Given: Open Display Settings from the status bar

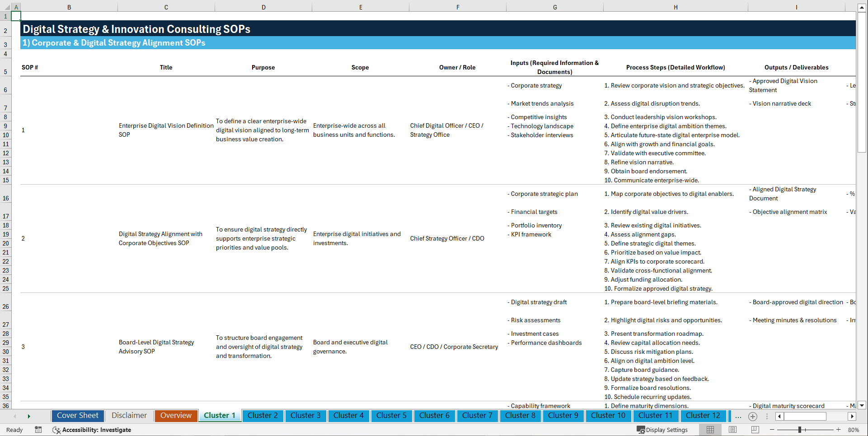Looking at the screenshot, I should click(x=662, y=430).
